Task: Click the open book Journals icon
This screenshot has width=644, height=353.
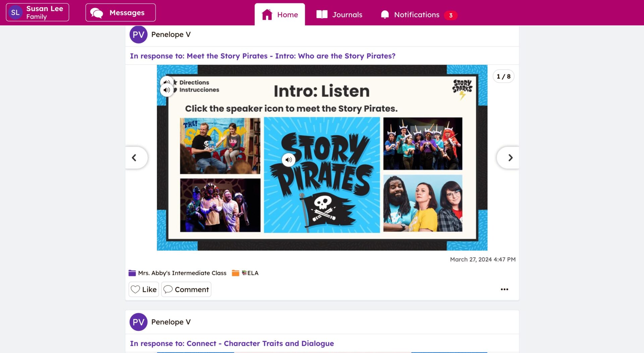Action: 322,14
